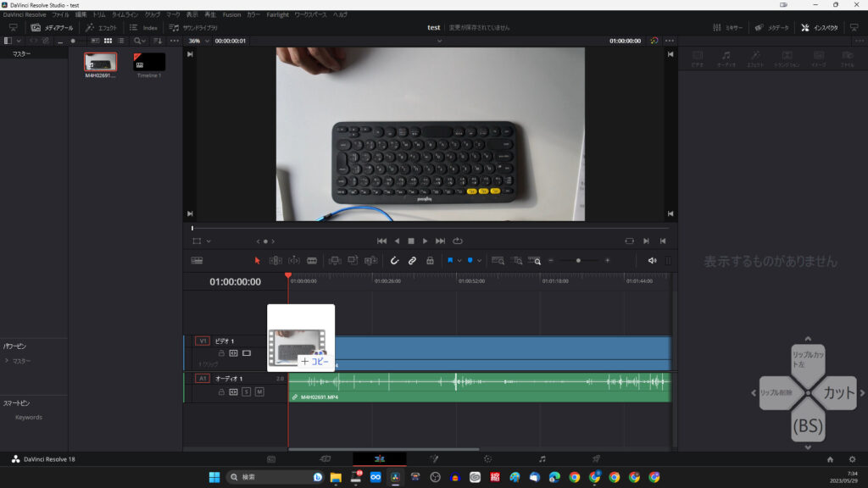Screen dimensions: 868x488
Task: Click the Insert Clip icon
Action: pyautogui.click(x=335, y=261)
